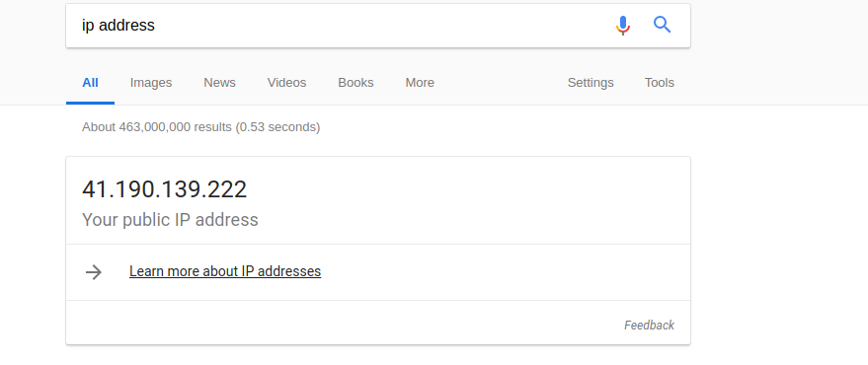
Task: Go to the Videos tab
Action: point(286,83)
